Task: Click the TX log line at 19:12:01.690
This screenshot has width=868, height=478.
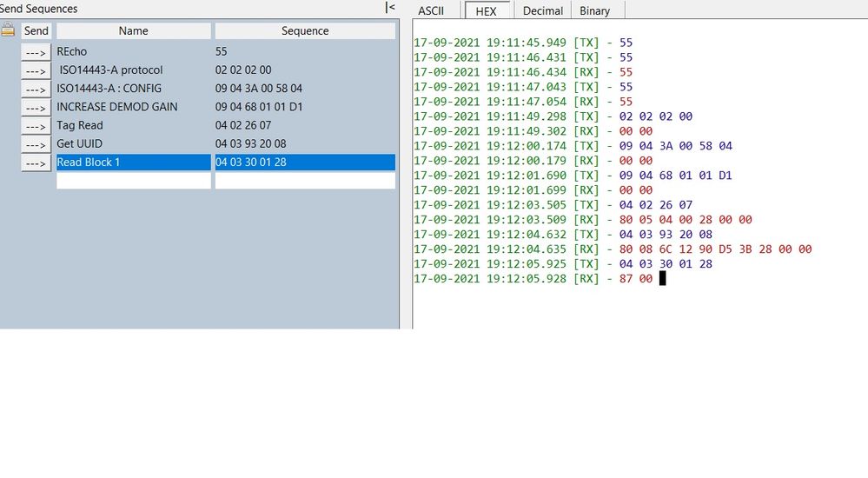Action: point(573,176)
